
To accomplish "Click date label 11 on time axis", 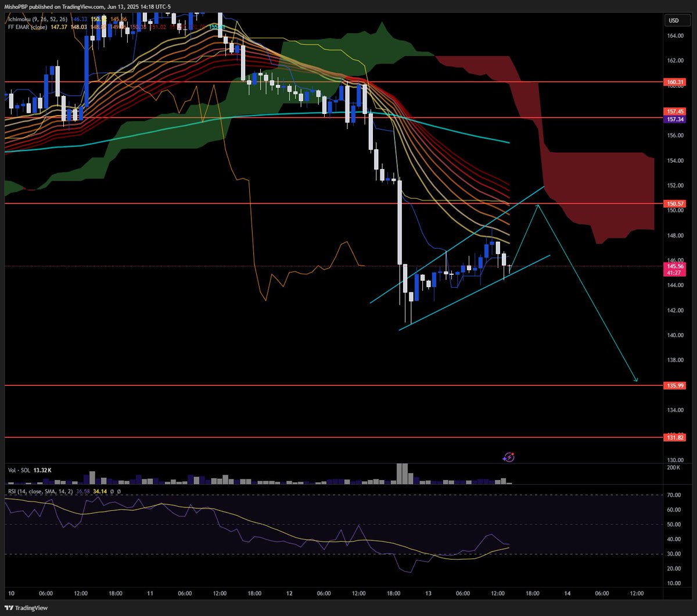I will pyautogui.click(x=149, y=593).
